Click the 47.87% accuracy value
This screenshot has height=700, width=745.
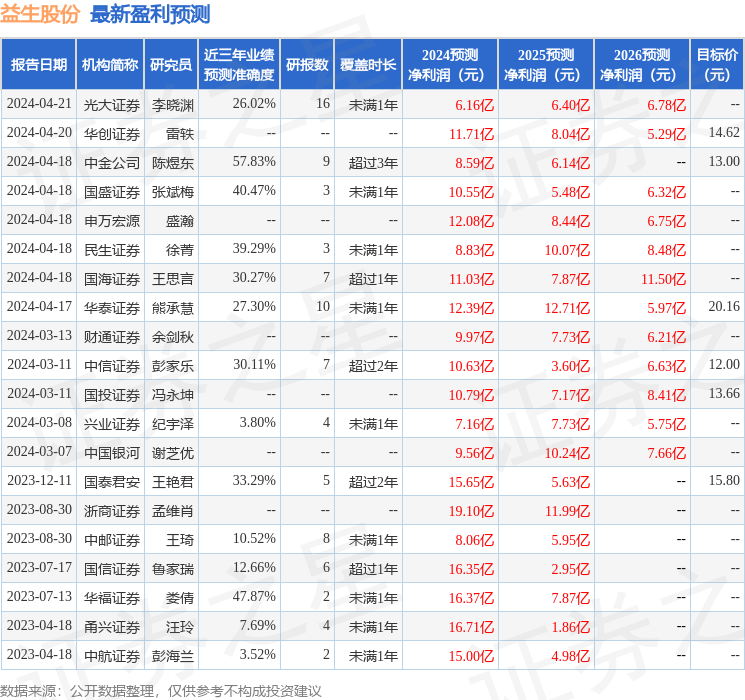[x=254, y=596]
